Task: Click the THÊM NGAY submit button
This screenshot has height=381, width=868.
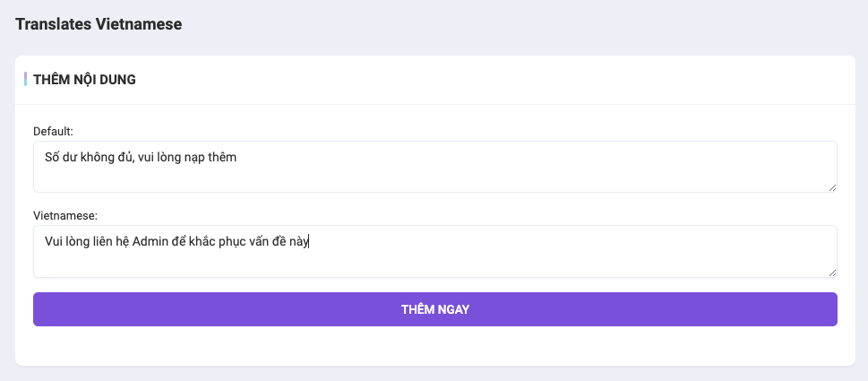Action: pos(434,309)
